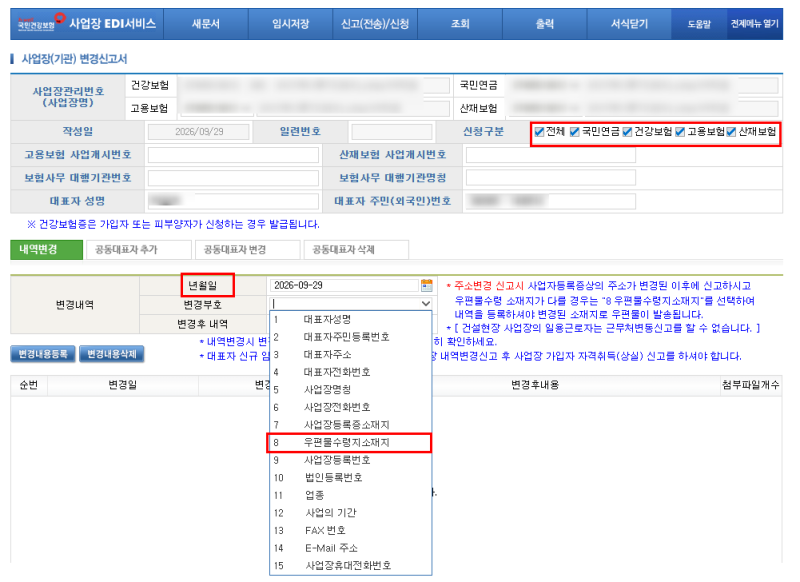Click the 고용보험 사업개시번호 input field
Viewport: 800px width, 582px height.
[x=233, y=155]
